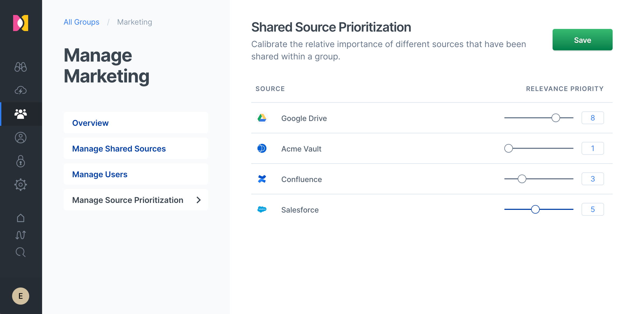Click the Acme Vault source name
The width and height of the screenshot is (644, 314).
[301, 149]
